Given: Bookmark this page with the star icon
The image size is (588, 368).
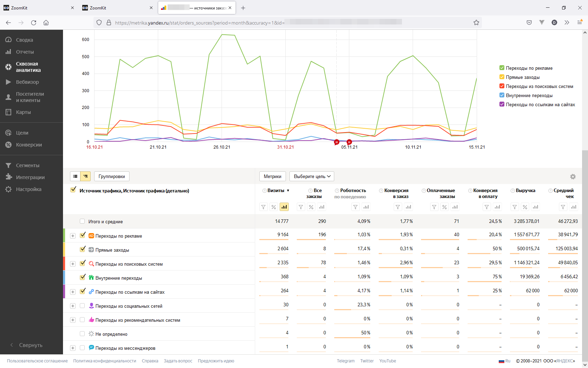Looking at the screenshot, I should 476,22.
